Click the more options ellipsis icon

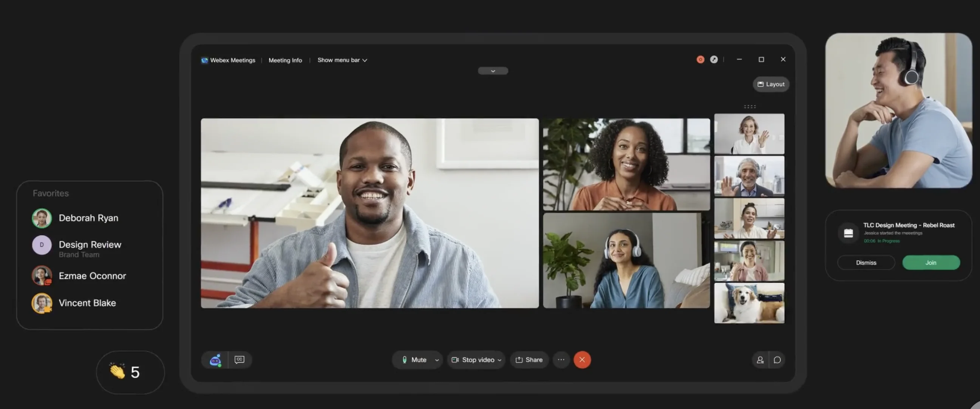(x=561, y=360)
